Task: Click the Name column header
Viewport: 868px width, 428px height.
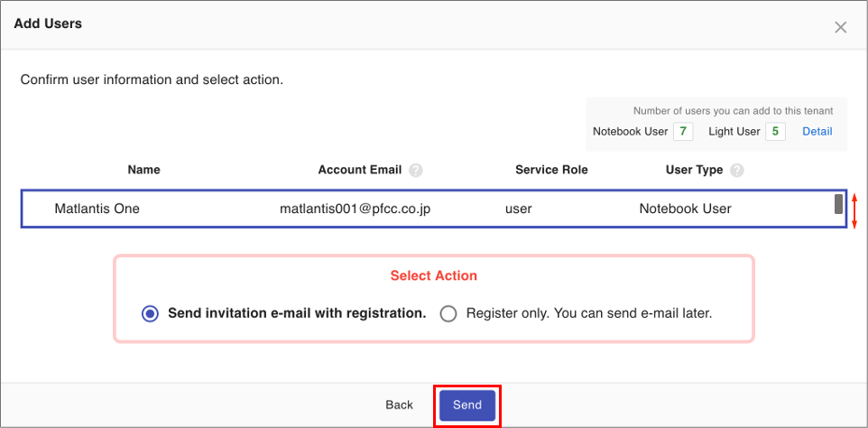Action: tap(143, 170)
